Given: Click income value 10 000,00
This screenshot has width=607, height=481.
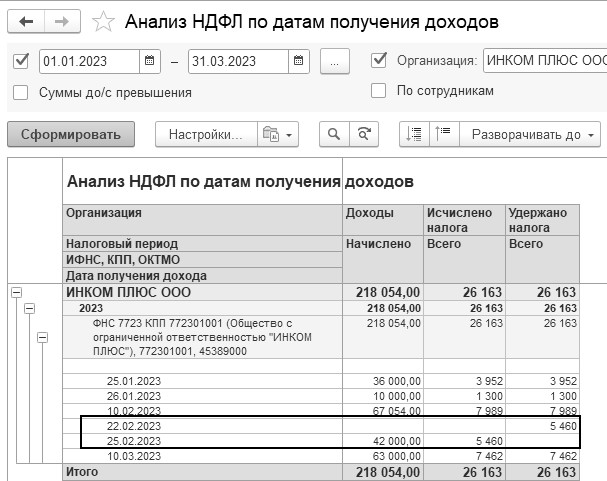Looking at the screenshot, I should pos(397,396).
